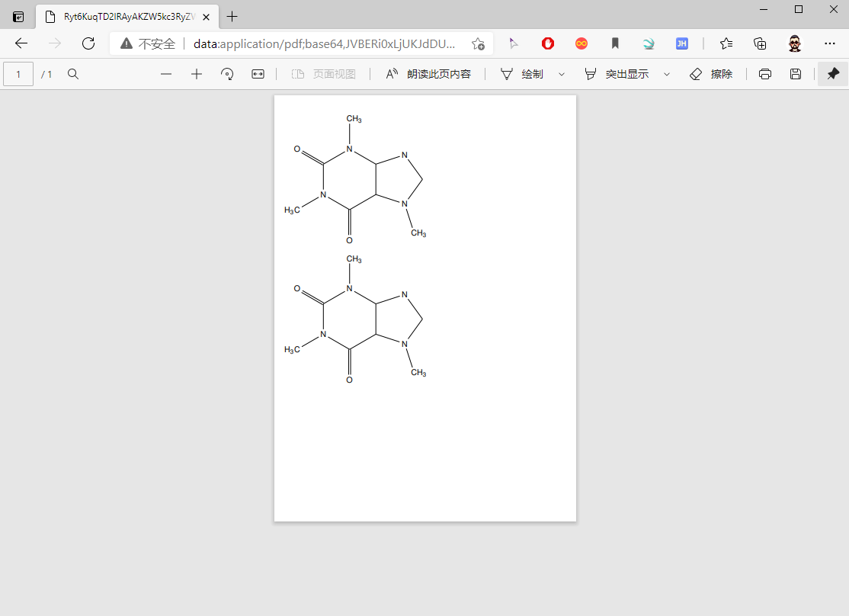Minimize the browser window
This screenshot has width=849, height=616.
coord(764,9)
